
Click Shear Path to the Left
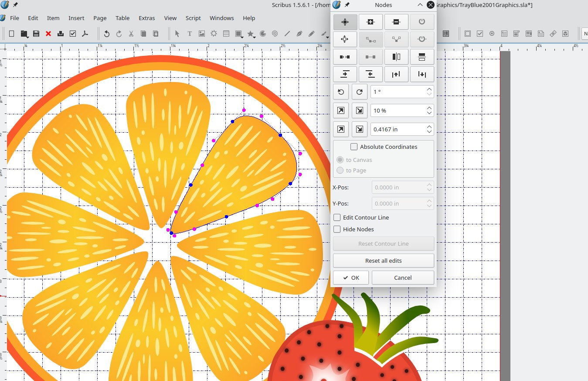point(370,74)
